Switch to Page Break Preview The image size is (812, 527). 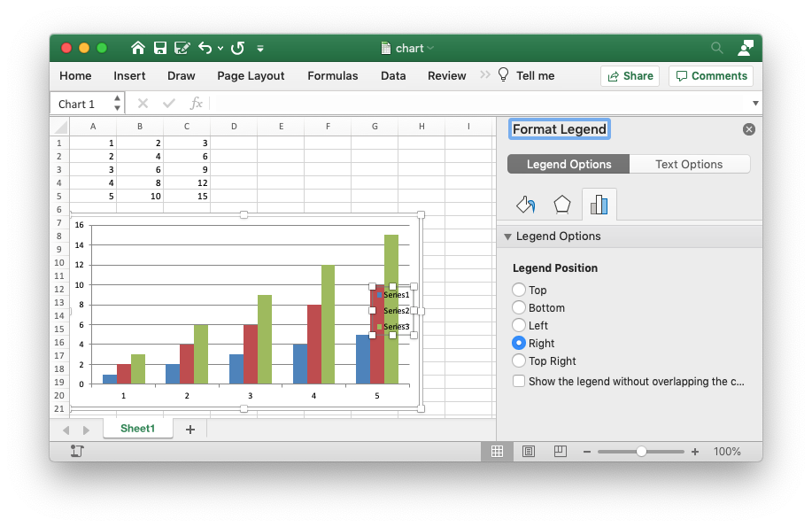coord(561,452)
